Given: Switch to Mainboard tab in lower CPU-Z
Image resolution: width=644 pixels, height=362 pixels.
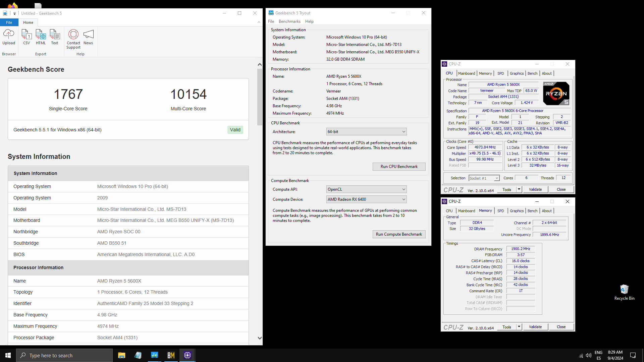Looking at the screenshot, I should 466,211.
